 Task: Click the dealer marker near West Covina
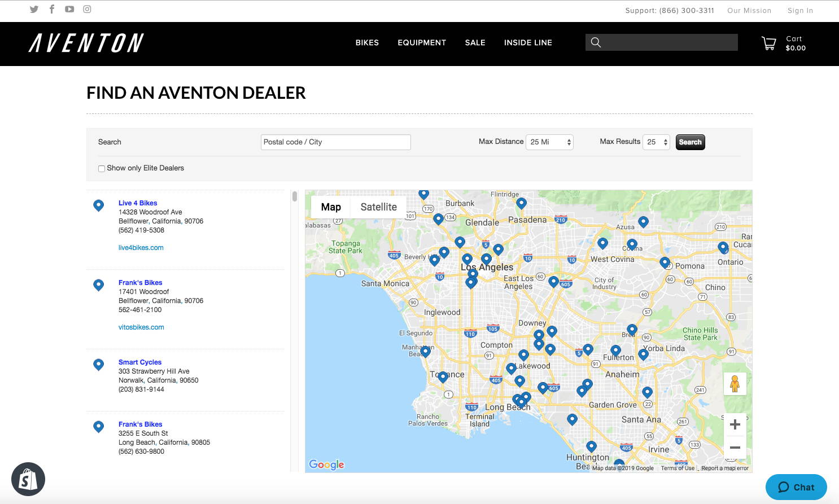click(x=602, y=243)
